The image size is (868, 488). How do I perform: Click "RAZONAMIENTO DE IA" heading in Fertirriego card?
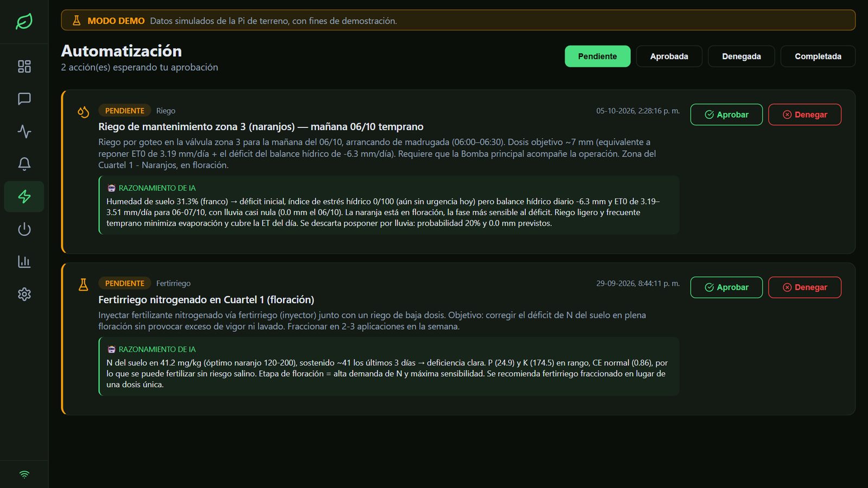point(157,350)
